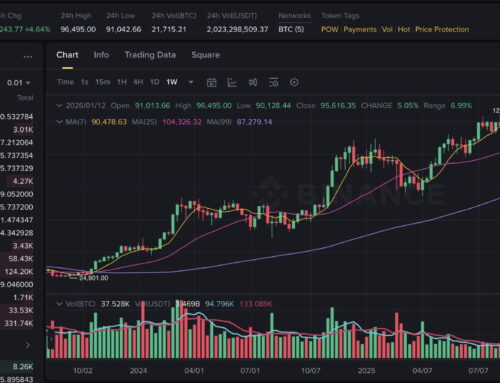Select the 1H interval

click(x=122, y=82)
